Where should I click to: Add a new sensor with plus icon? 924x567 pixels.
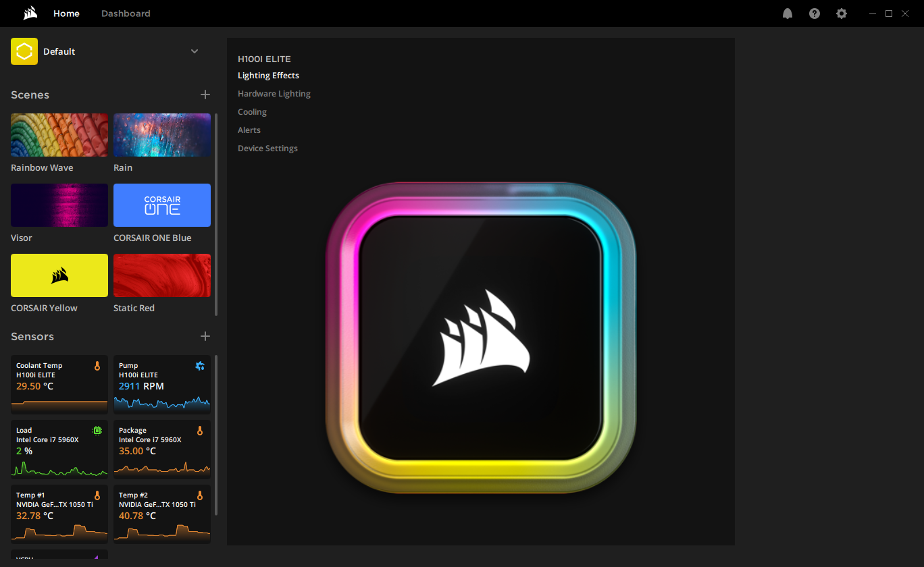[x=205, y=336]
